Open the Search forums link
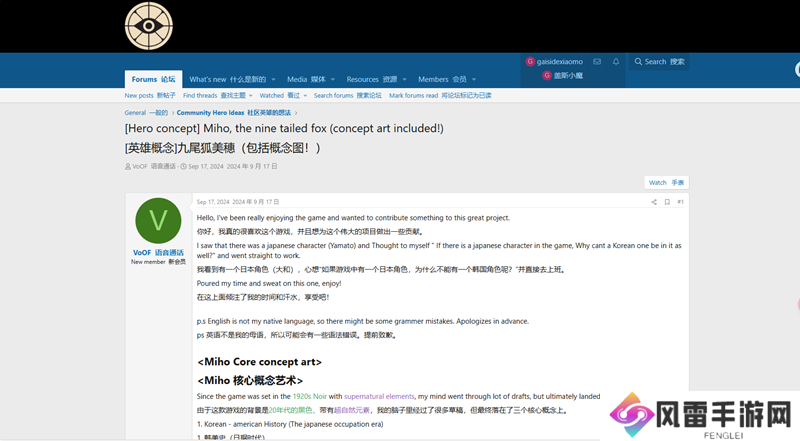Image resolution: width=800 pixels, height=441 pixels. click(x=347, y=95)
